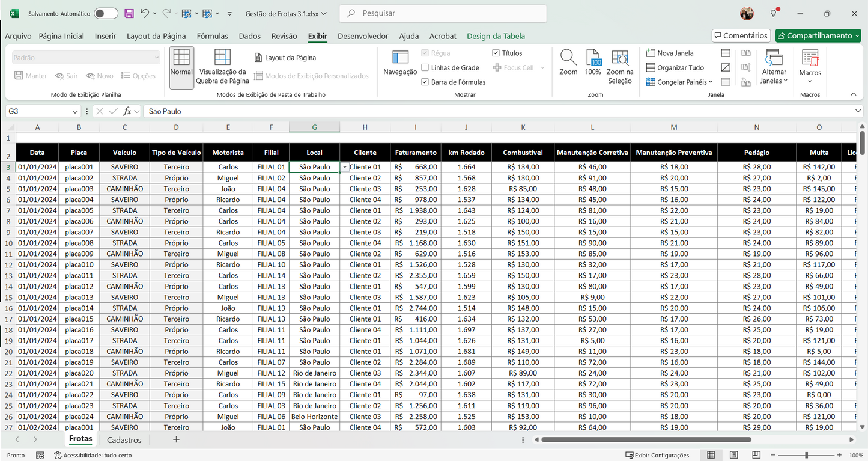The width and height of the screenshot is (868, 461).
Task: Switch to Visualização da Quebra de Página view
Action: click(x=222, y=66)
